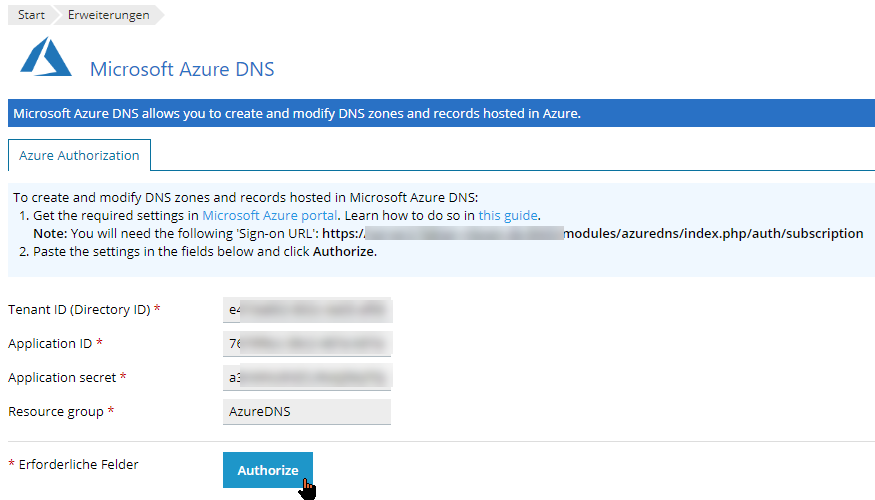Open the Microsoft Azure portal link
The height and width of the screenshot is (500, 875).
[x=270, y=215]
